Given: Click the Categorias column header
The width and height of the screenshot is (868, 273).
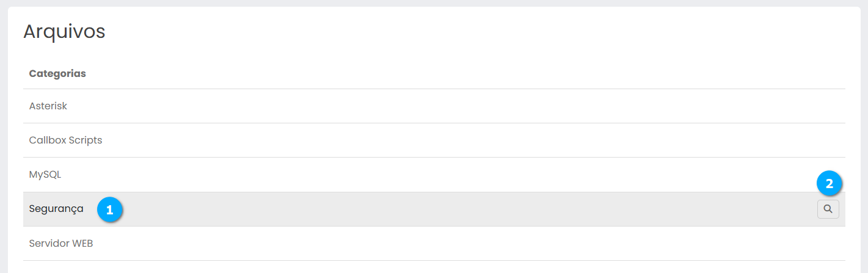Looking at the screenshot, I should (57, 73).
